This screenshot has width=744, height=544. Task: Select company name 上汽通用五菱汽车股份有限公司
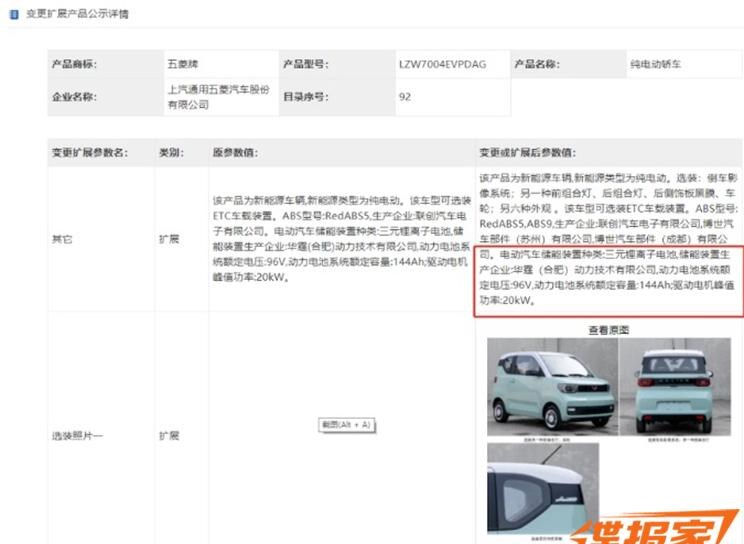coord(219,97)
